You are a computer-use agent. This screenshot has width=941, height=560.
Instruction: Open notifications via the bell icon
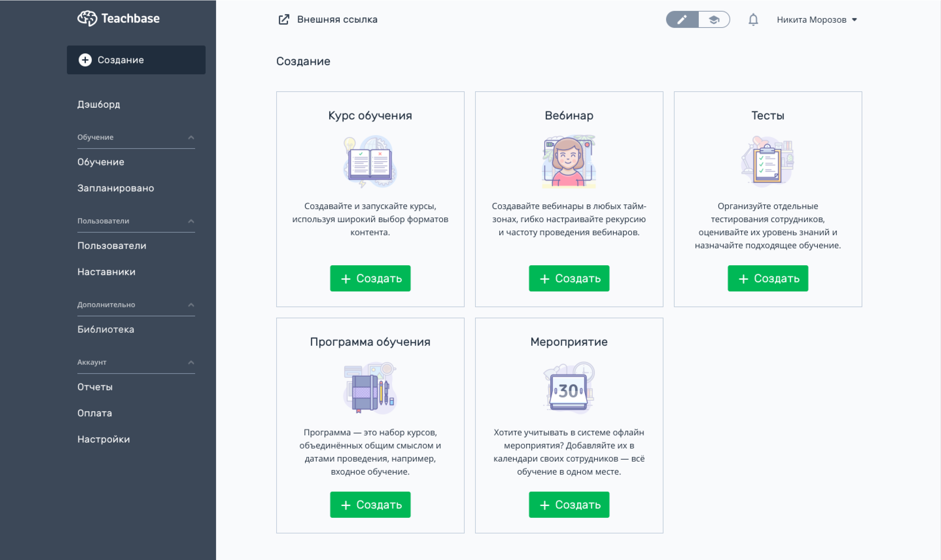coord(753,19)
